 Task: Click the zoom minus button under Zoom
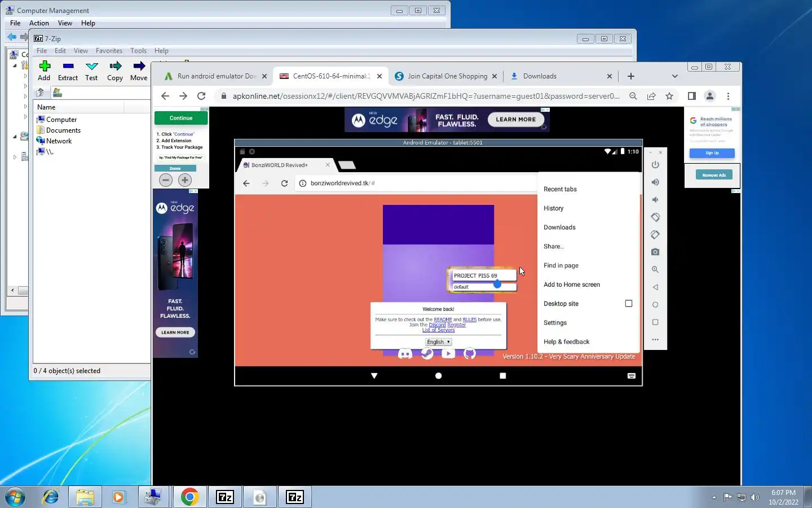(166, 180)
